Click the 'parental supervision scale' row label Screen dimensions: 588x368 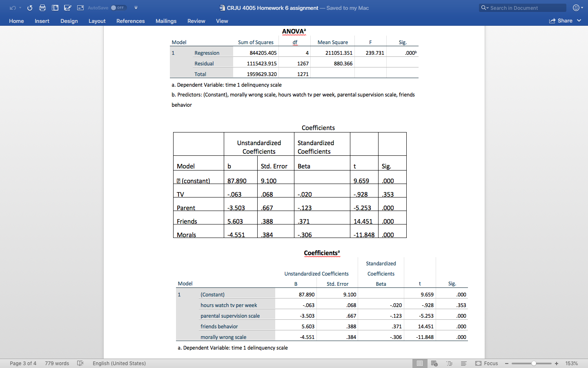point(230,316)
